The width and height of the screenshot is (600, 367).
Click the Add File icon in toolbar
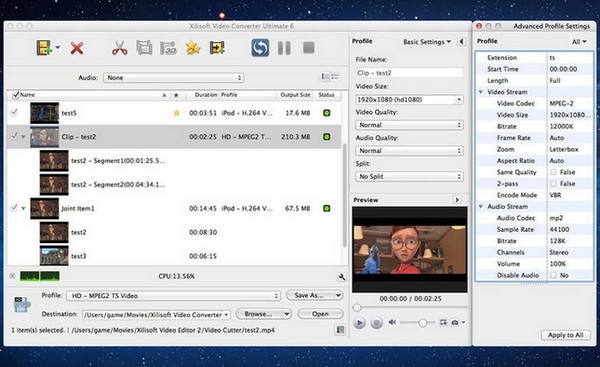coord(44,48)
